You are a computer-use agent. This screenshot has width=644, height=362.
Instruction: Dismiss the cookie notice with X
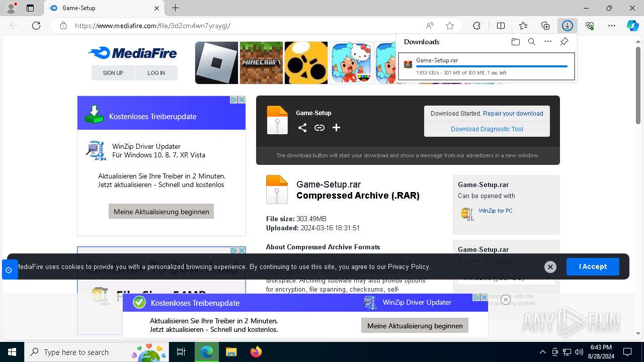pos(550,267)
